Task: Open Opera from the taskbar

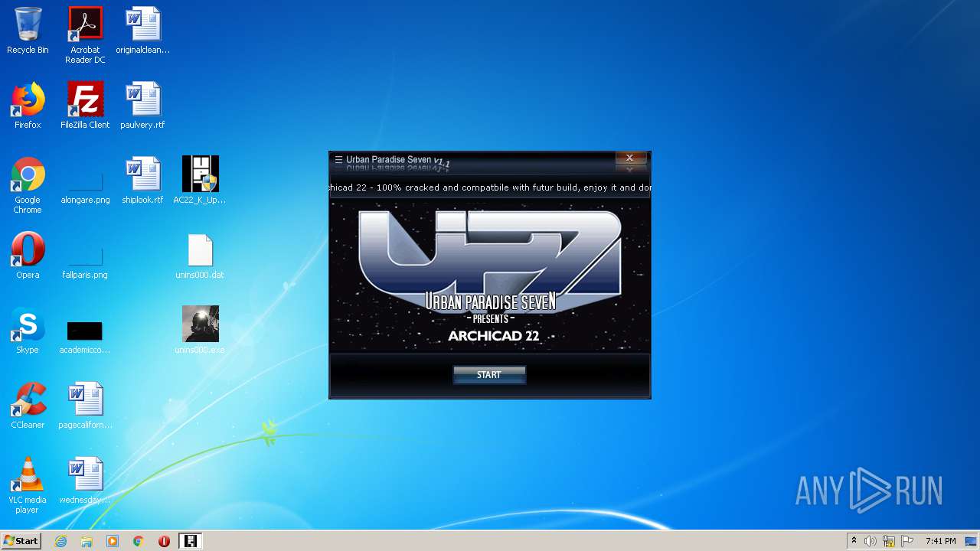Action: [164, 541]
